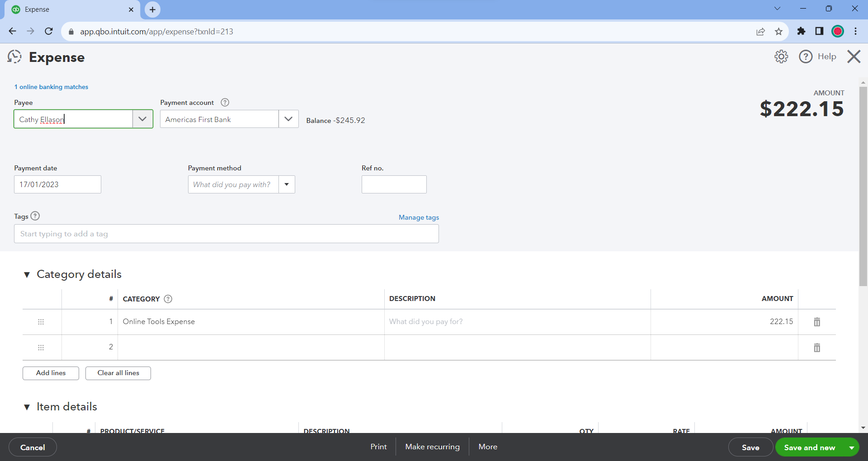This screenshot has width=868, height=461.
Task: Go forward in browser history
Action: coord(30,31)
